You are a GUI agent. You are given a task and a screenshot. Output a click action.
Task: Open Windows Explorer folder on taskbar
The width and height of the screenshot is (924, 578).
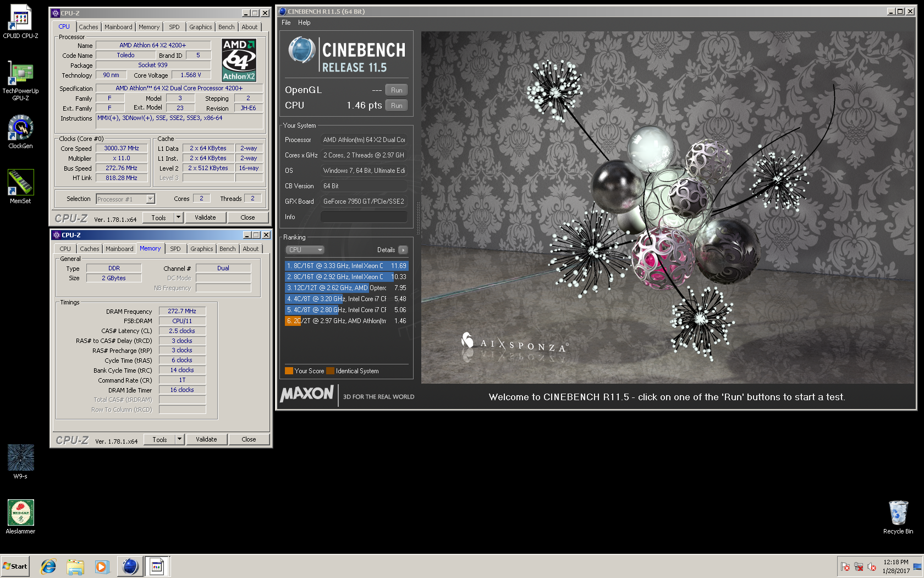(x=75, y=566)
